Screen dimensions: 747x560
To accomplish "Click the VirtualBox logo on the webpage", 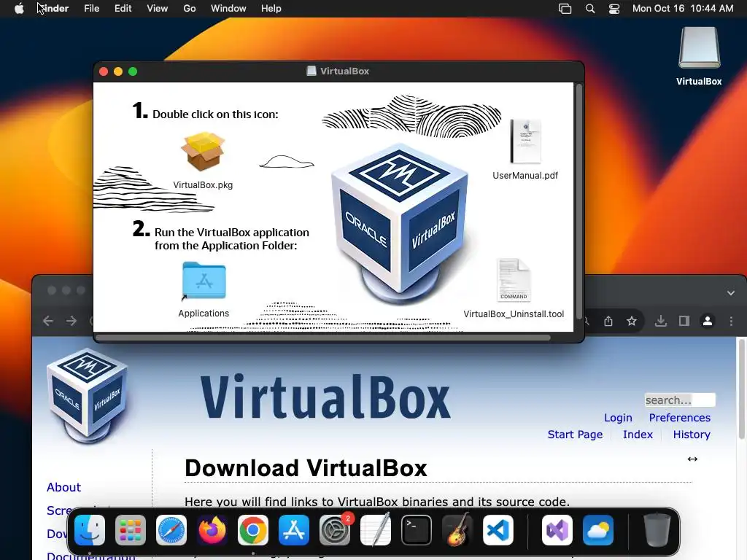I will pyautogui.click(x=88, y=396).
